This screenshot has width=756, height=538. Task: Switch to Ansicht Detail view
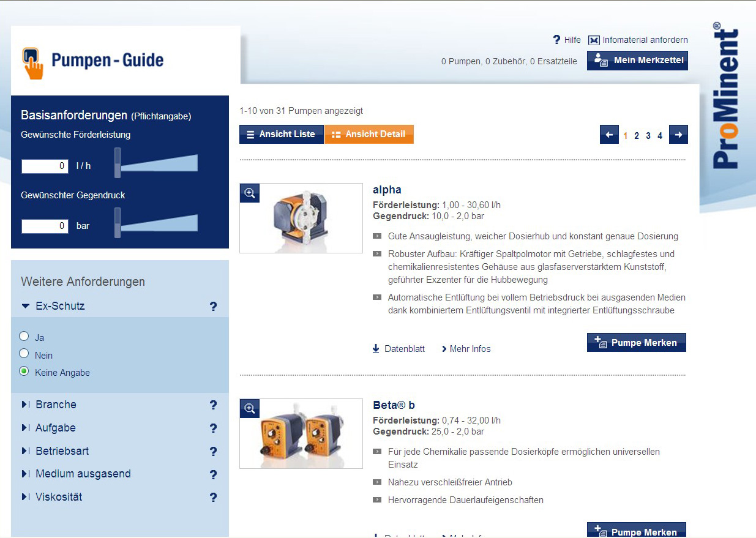(x=369, y=135)
